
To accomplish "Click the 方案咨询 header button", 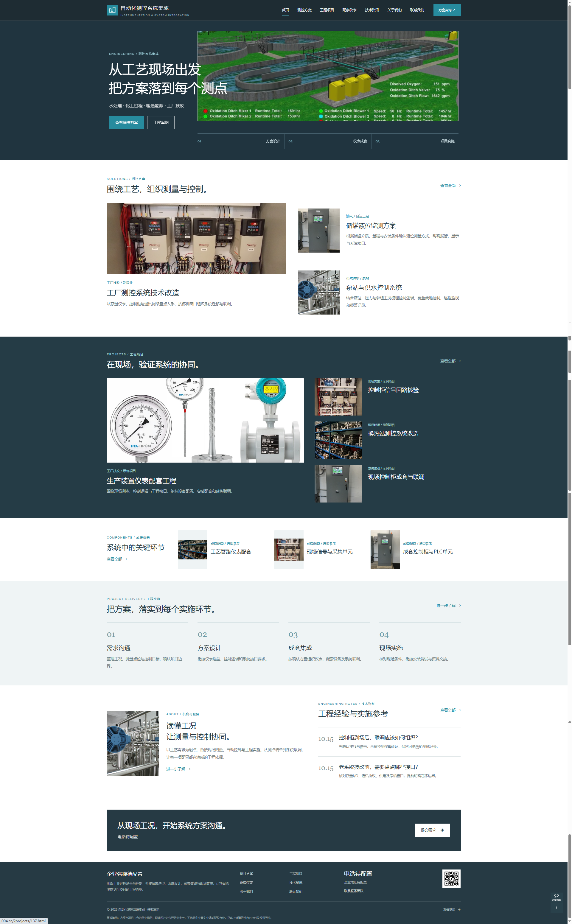I will click(447, 10).
